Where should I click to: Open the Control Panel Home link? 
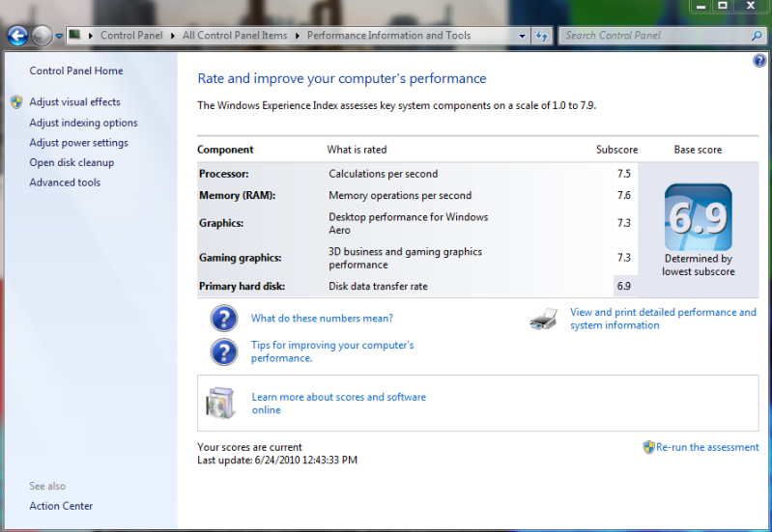click(x=76, y=70)
